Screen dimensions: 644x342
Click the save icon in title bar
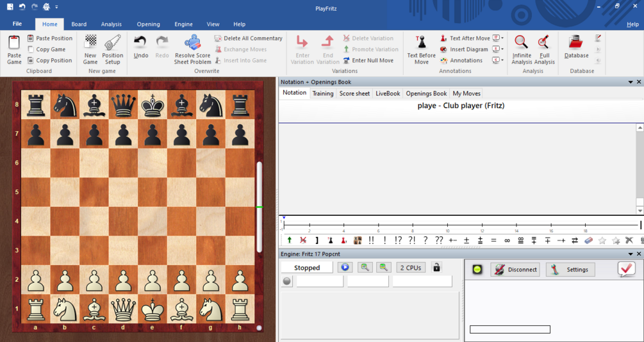(10, 6)
